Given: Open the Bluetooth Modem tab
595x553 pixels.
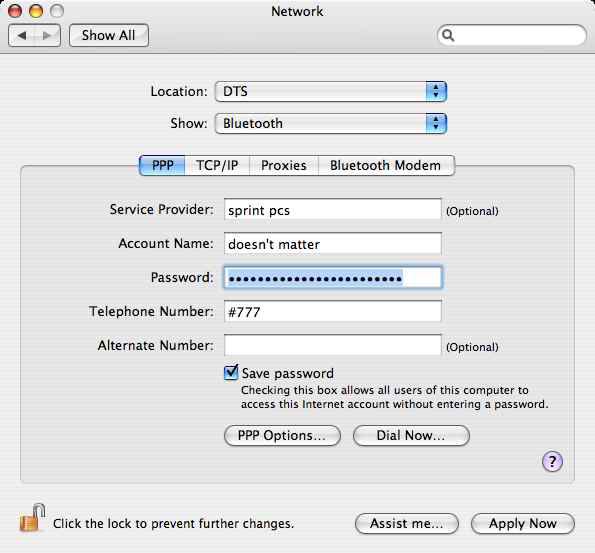Looking at the screenshot, I should coord(386,165).
